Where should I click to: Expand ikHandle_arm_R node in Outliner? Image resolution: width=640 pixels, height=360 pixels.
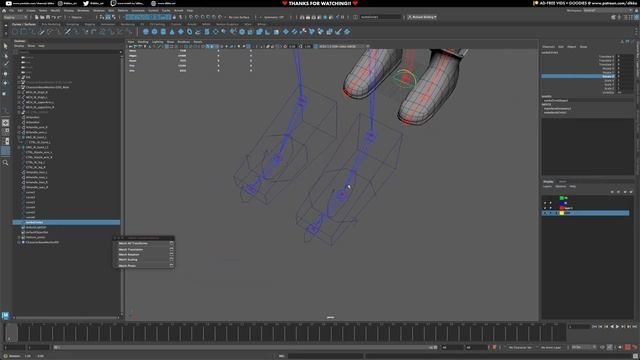point(19,127)
